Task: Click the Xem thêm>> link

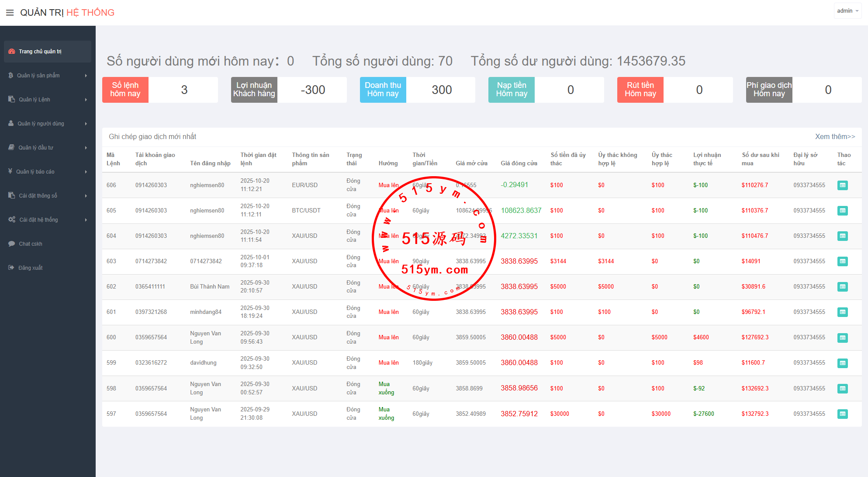Action: click(x=835, y=136)
